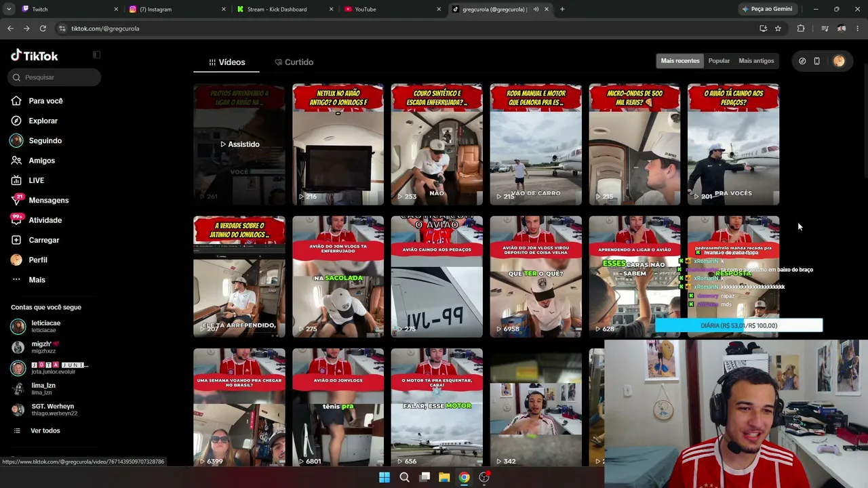Open followed account leticiacae
The width and height of the screenshot is (868, 488).
(x=45, y=326)
